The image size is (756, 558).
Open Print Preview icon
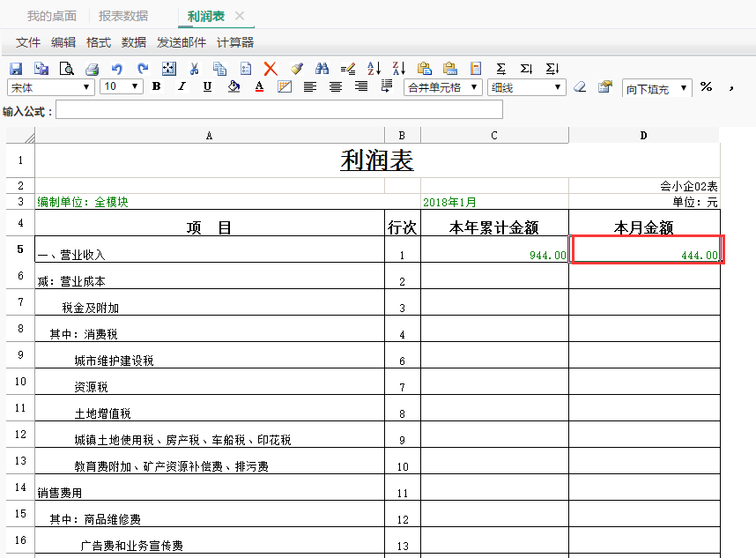(x=67, y=69)
